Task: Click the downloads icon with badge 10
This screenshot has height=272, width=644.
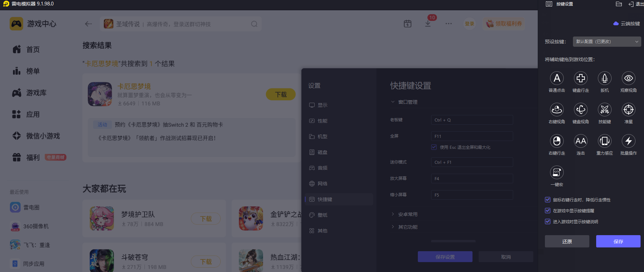Action: tap(428, 24)
